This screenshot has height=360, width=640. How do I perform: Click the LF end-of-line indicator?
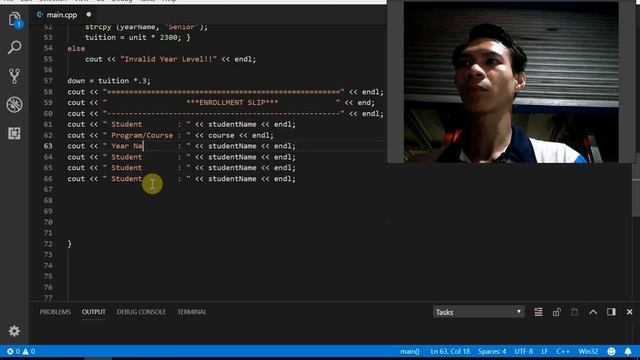(x=544, y=351)
